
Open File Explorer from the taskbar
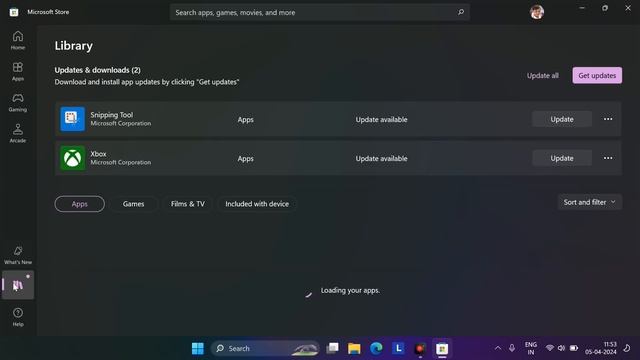pos(354,348)
